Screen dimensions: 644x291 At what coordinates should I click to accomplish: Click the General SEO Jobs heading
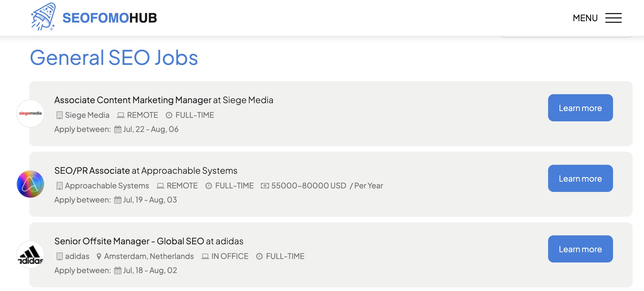(x=114, y=58)
